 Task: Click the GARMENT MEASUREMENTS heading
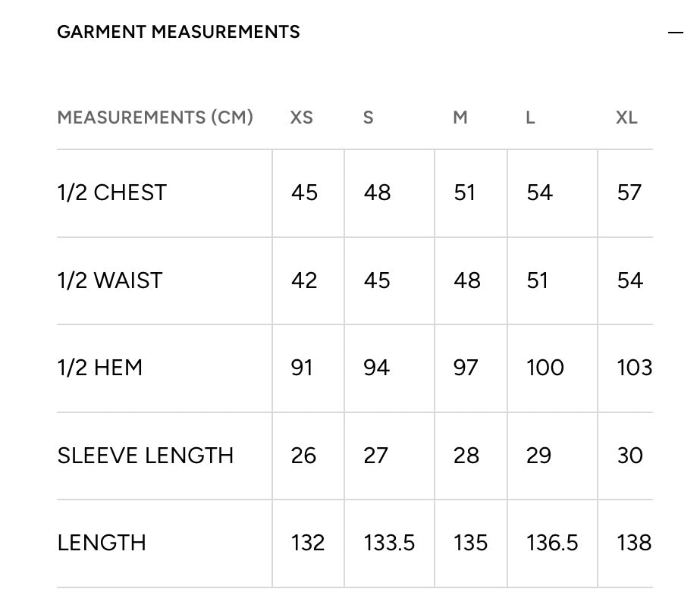click(x=178, y=32)
